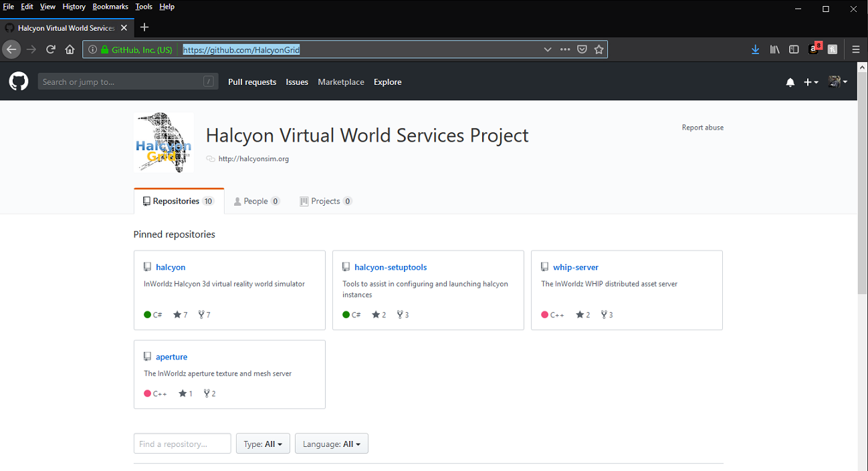
Task: Click the pink C++ language dot on whip-server
Action: [545, 315]
